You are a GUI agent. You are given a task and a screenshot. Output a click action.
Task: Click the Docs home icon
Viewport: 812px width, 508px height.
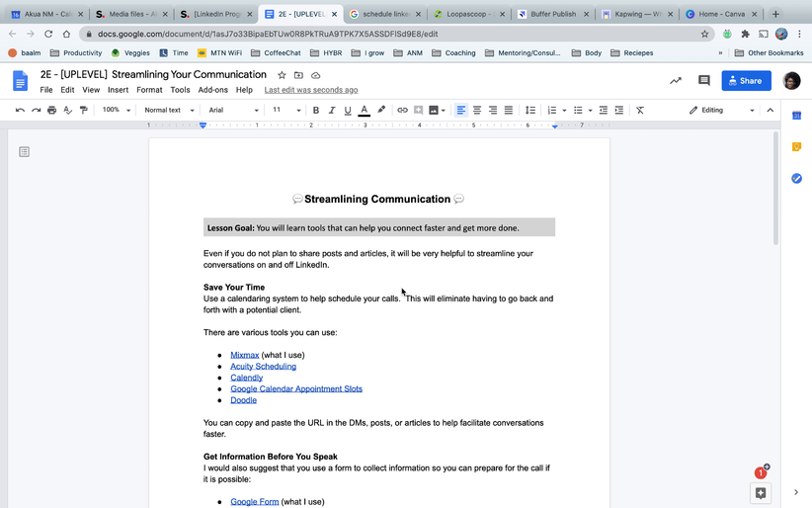click(x=20, y=81)
